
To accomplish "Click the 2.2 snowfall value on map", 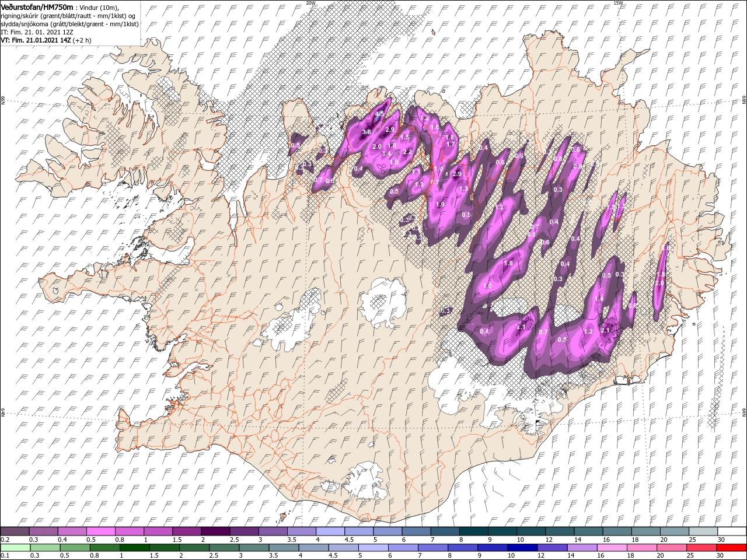I will pos(408,152).
